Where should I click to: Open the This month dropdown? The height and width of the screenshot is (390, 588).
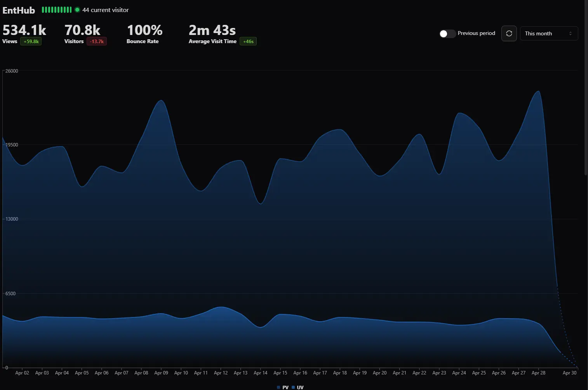pyautogui.click(x=549, y=33)
